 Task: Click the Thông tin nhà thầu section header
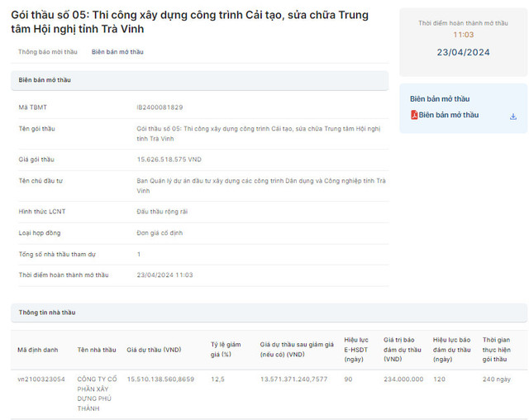(x=46, y=313)
